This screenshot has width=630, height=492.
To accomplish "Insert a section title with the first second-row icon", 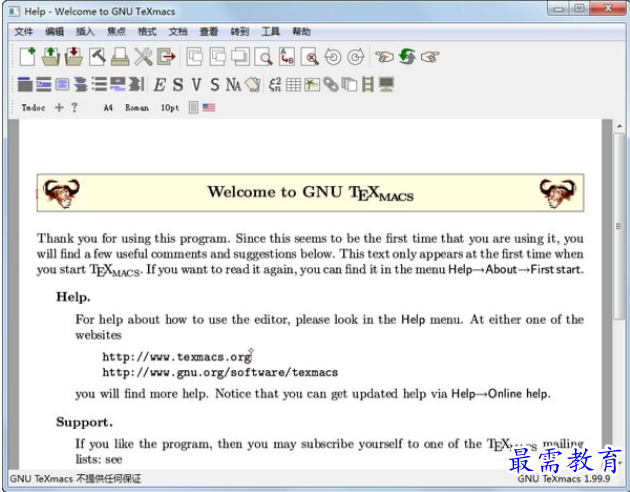I will (25, 84).
